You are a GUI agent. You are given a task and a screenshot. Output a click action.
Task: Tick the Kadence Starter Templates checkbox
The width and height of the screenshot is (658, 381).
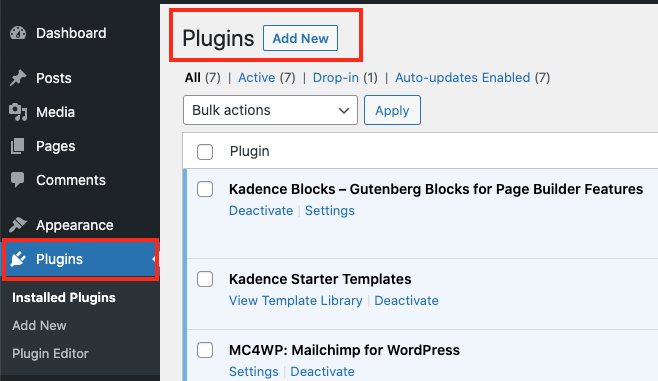pyautogui.click(x=205, y=279)
